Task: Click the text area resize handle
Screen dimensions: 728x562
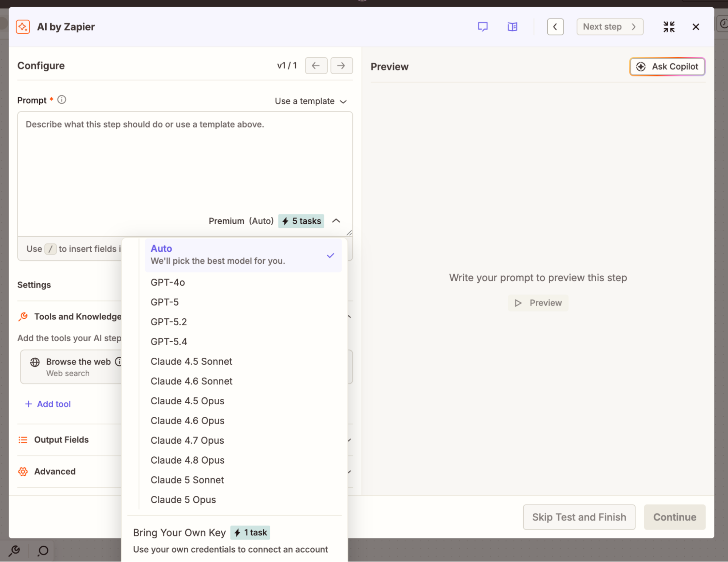Action: 349,233
